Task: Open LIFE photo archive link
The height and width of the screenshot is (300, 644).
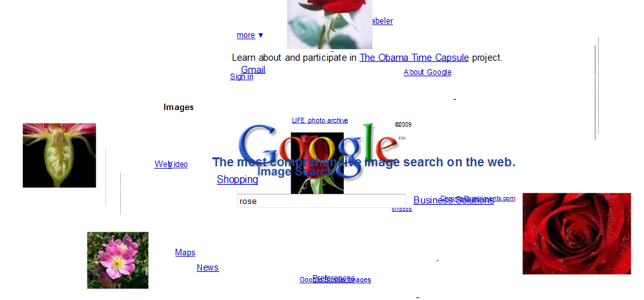Action: 320,120
